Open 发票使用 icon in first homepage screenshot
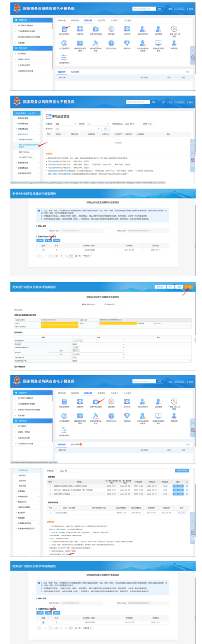This screenshot has width=202, height=644. point(80,29)
